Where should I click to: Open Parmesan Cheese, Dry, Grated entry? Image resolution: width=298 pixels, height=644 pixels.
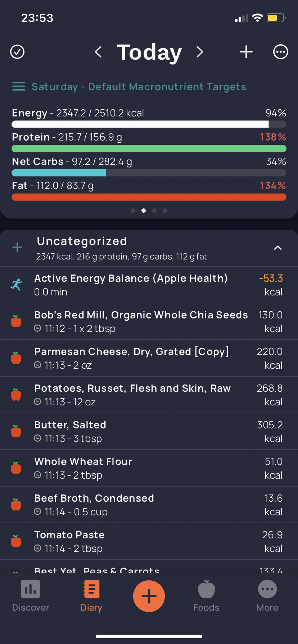click(x=149, y=358)
